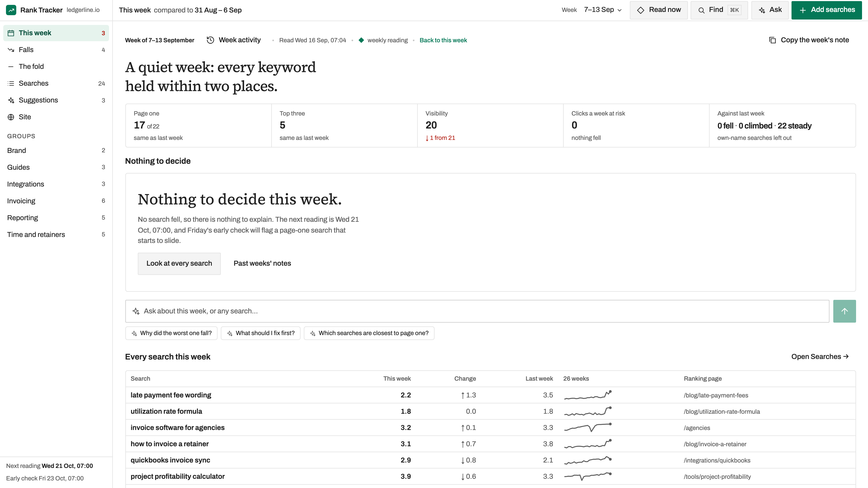Screen dimensions: 868x488
Task: Open the Guides group
Action: (56, 167)
